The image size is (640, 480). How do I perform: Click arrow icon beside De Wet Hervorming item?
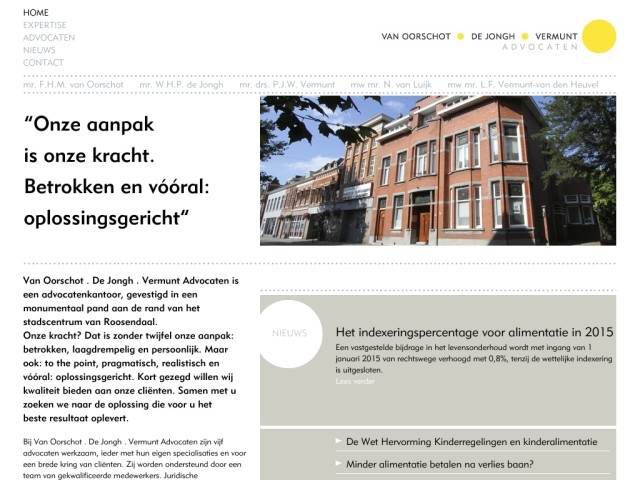[337, 441]
